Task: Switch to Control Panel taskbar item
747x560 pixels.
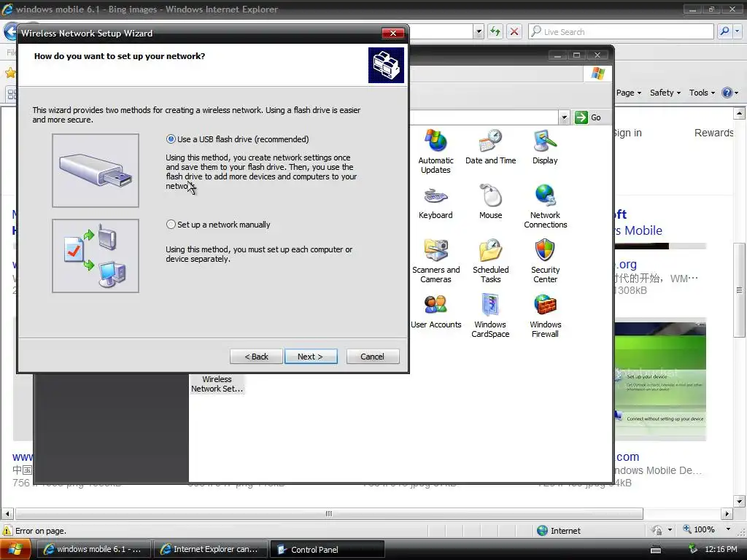Action: tap(328, 549)
